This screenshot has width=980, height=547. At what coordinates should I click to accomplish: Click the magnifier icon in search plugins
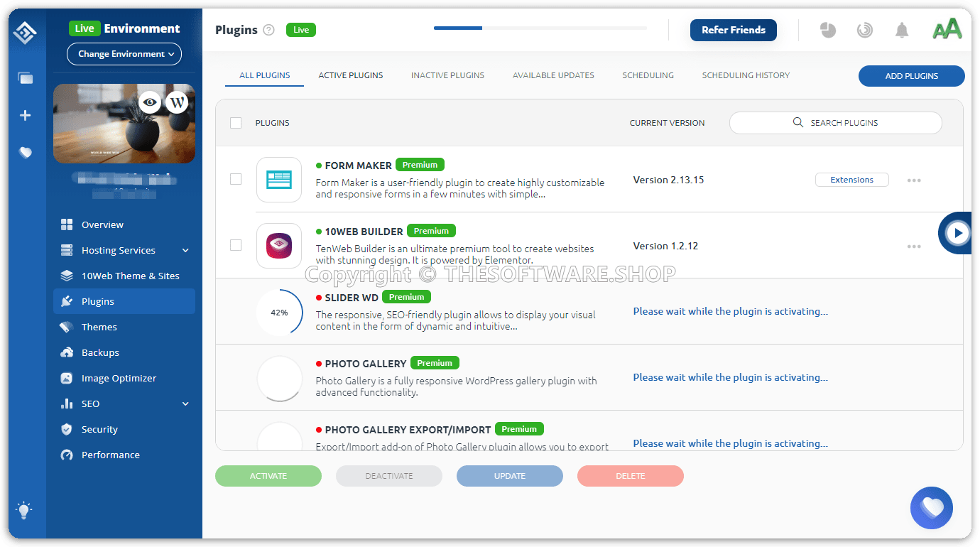798,122
